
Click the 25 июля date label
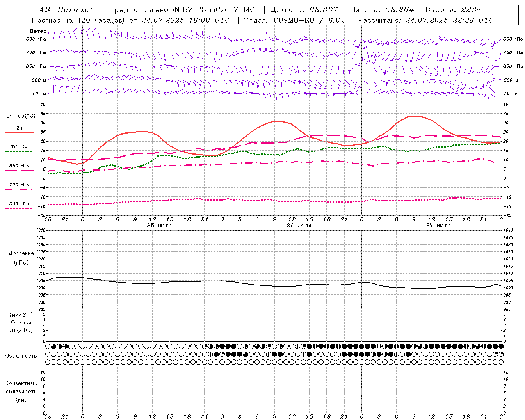160,226
